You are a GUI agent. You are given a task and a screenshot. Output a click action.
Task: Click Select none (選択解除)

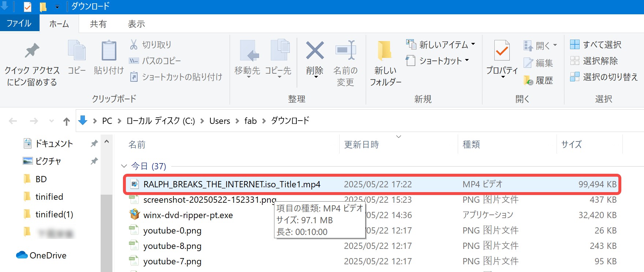[594, 61]
